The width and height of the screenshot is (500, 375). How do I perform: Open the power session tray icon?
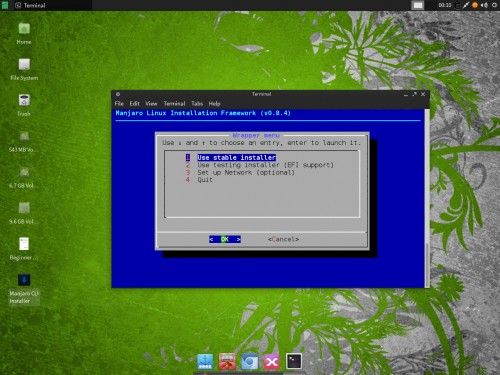494,5
